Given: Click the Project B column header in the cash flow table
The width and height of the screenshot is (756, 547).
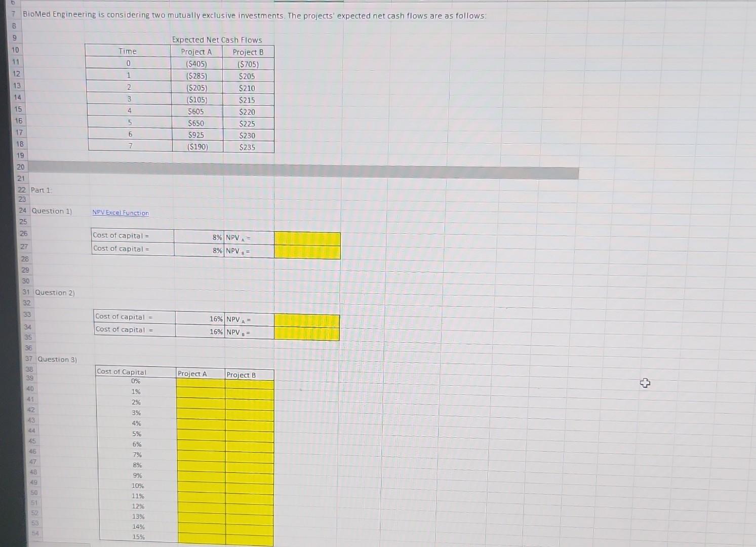Looking at the screenshot, I should [x=248, y=52].
